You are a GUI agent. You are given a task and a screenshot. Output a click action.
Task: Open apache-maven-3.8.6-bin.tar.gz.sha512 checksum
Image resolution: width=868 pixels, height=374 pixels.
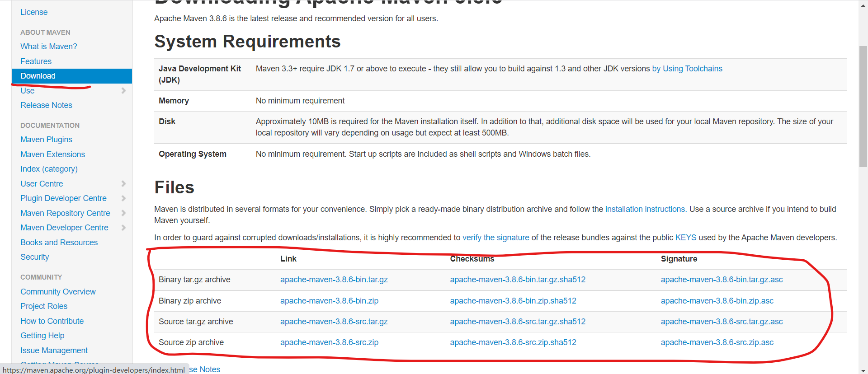tap(518, 280)
